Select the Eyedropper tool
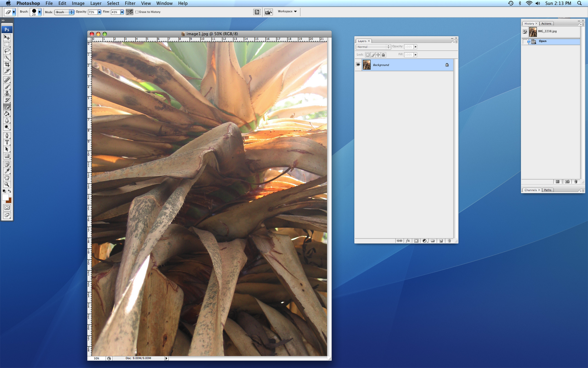588x368 pixels. [x=7, y=171]
